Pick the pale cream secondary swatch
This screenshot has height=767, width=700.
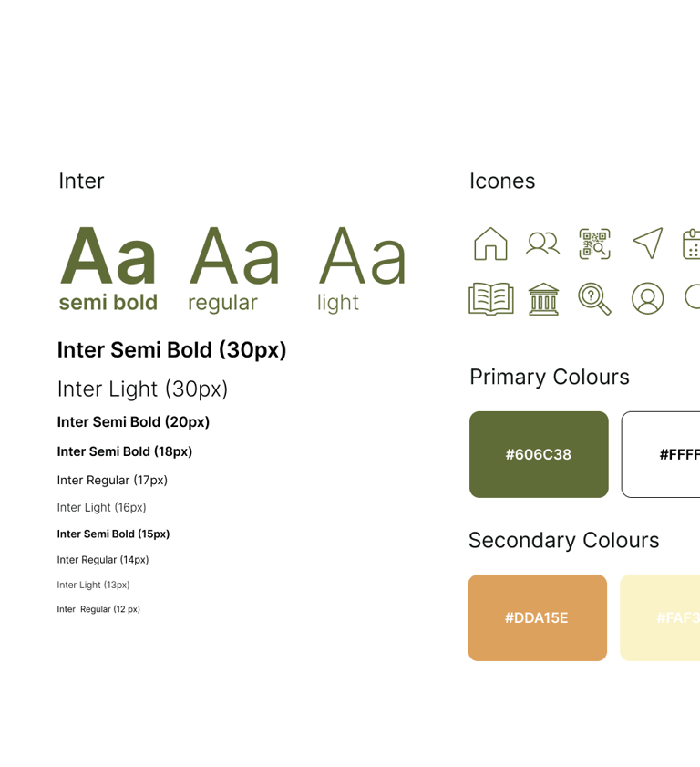tap(660, 617)
